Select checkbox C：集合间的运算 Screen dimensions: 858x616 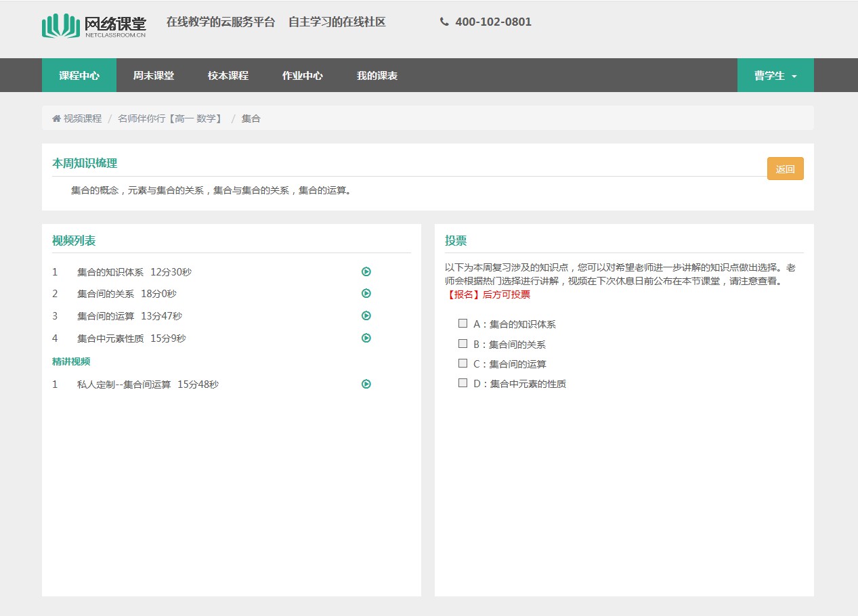point(463,364)
